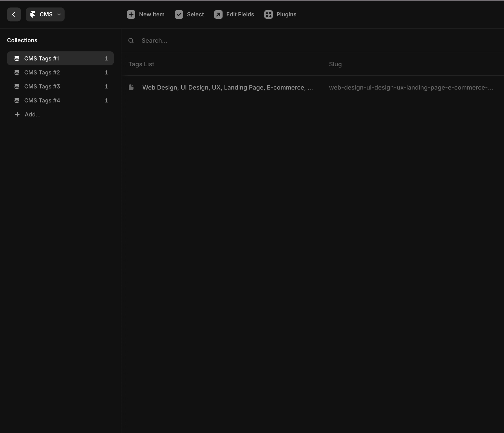504x433 pixels.
Task: Open the CMS dropdown menu
Action: point(58,14)
